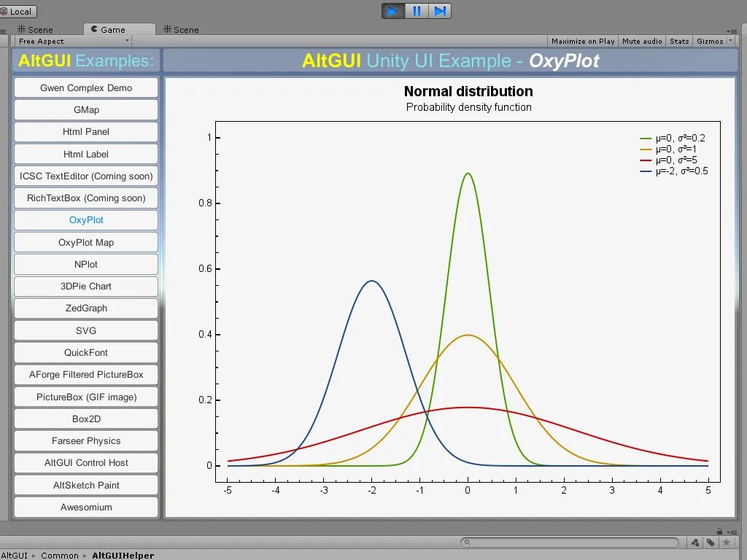747x560 pixels.
Task: Click the Search by Type icon
Action: pyautogui.click(x=695, y=542)
